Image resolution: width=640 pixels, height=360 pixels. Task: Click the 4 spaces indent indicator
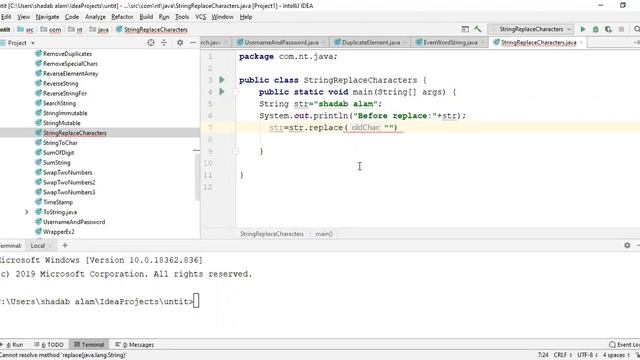pos(616,355)
